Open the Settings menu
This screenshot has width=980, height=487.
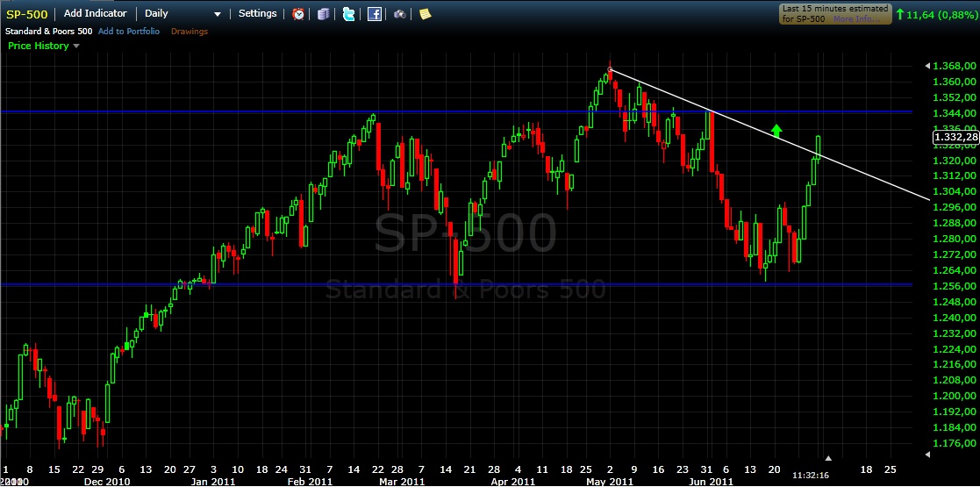click(x=257, y=13)
